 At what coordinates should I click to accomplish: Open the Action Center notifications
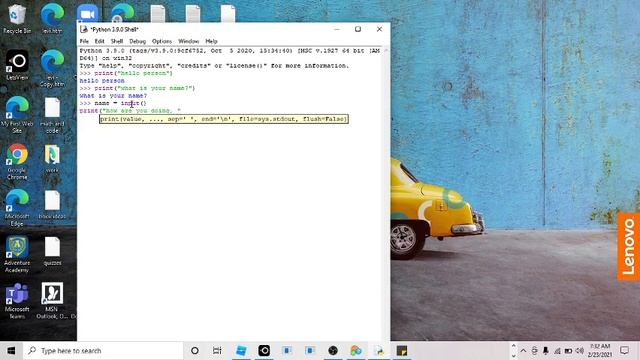tap(624, 351)
